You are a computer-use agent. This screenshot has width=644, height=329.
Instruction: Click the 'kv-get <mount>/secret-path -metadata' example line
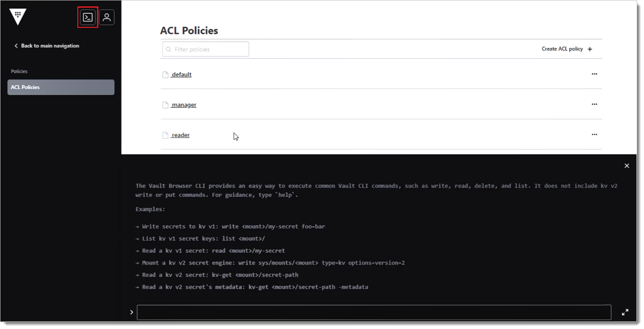pyautogui.click(x=252, y=287)
